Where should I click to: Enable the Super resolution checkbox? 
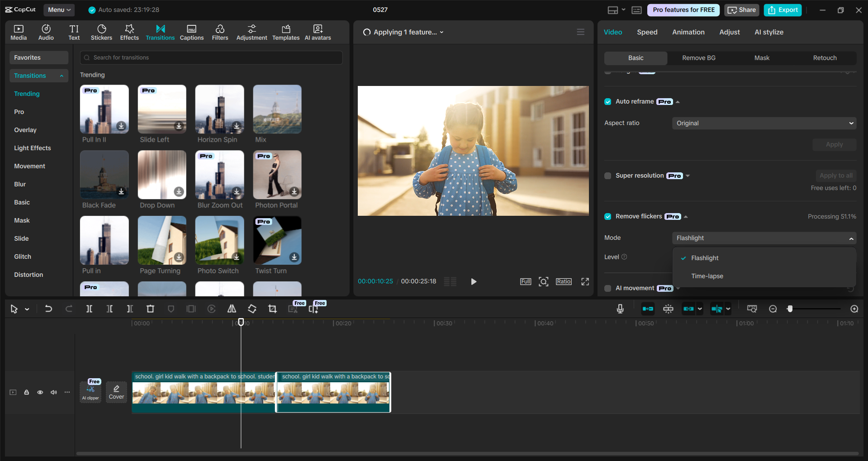pos(607,176)
